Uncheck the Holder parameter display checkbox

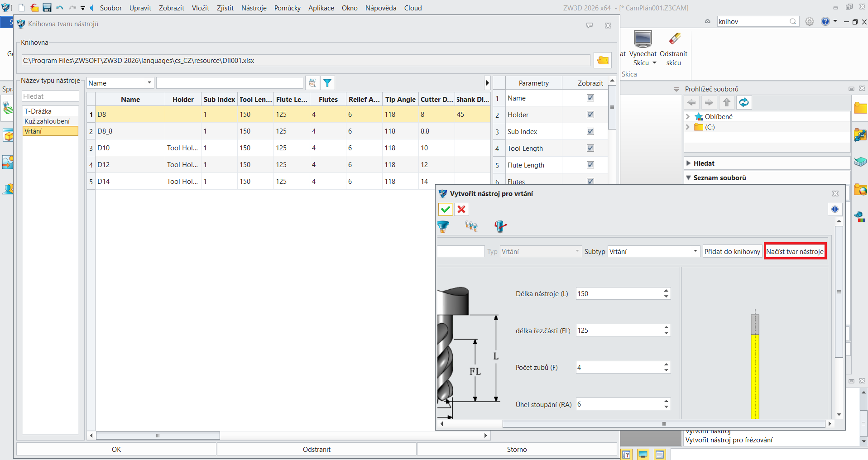point(590,115)
